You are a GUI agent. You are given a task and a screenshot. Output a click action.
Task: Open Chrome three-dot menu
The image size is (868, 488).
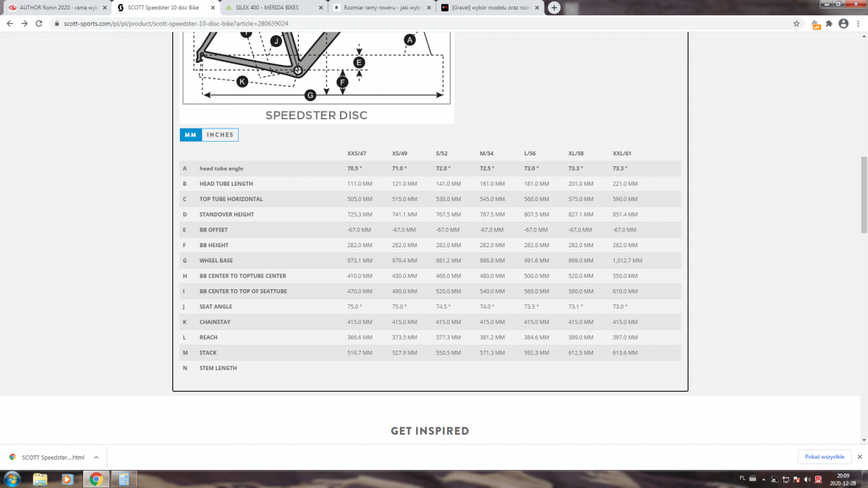click(x=859, y=23)
